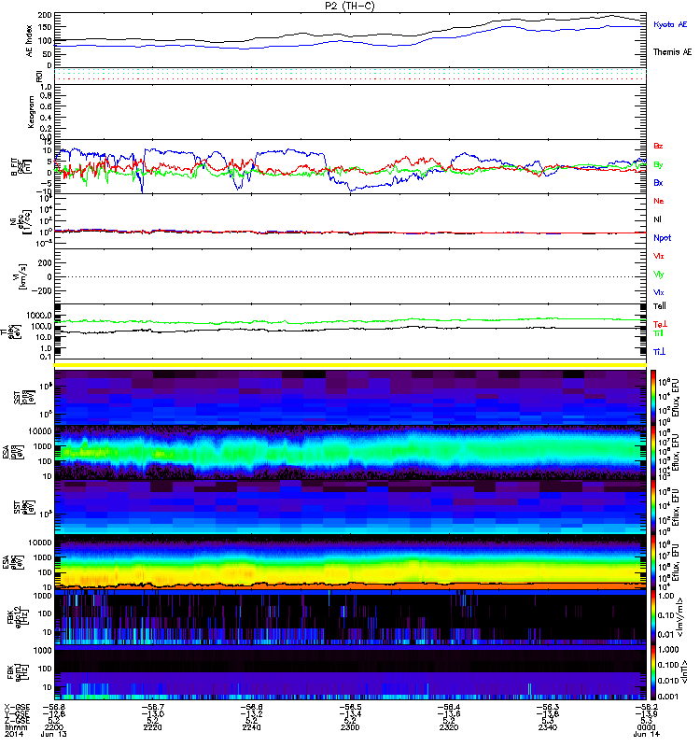Click the SST electrons Eflux color bar
This screenshot has height=747, width=700.
(653, 507)
